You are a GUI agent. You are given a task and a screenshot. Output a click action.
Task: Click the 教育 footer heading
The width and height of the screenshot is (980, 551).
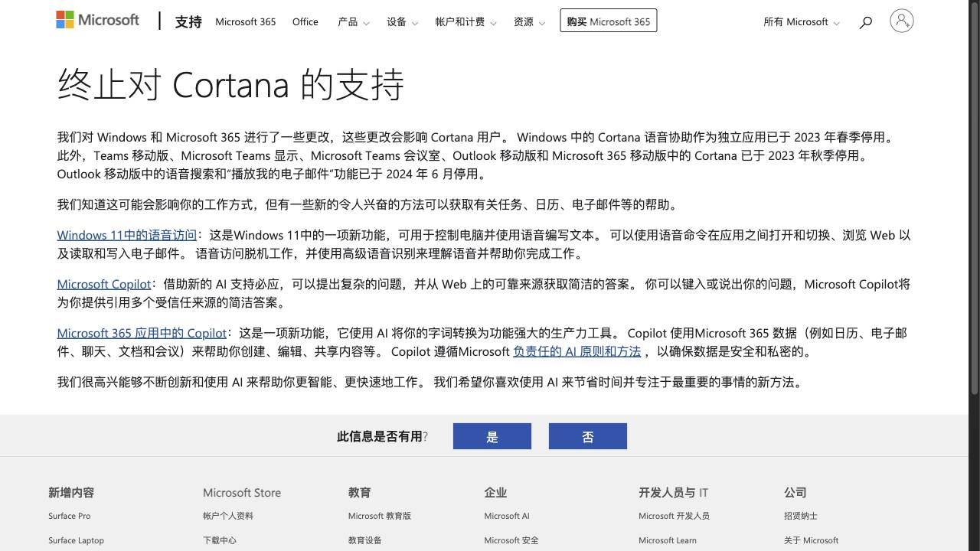point(360,493)
